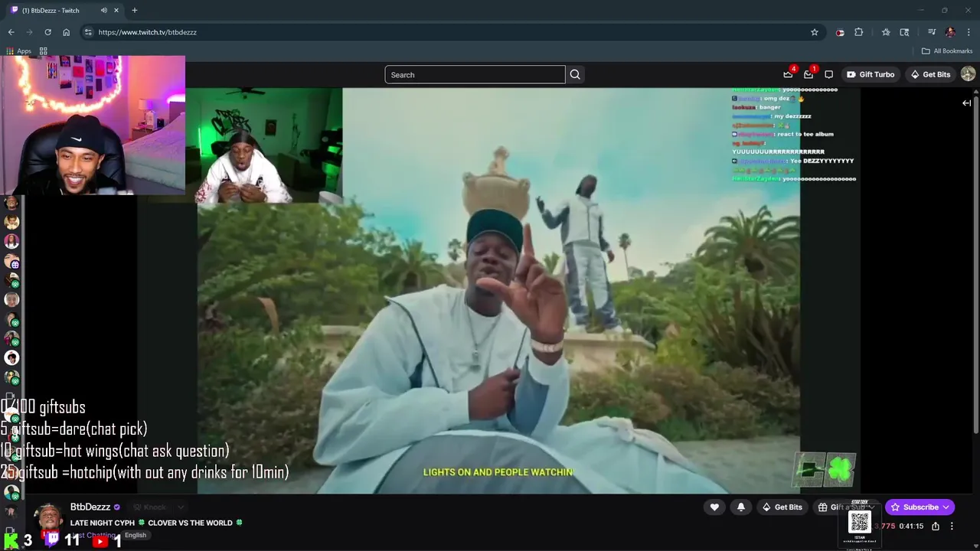Screen dimensions: 980x551
Task: Click the red recording extension icon
Action: [x=840, y=32]
